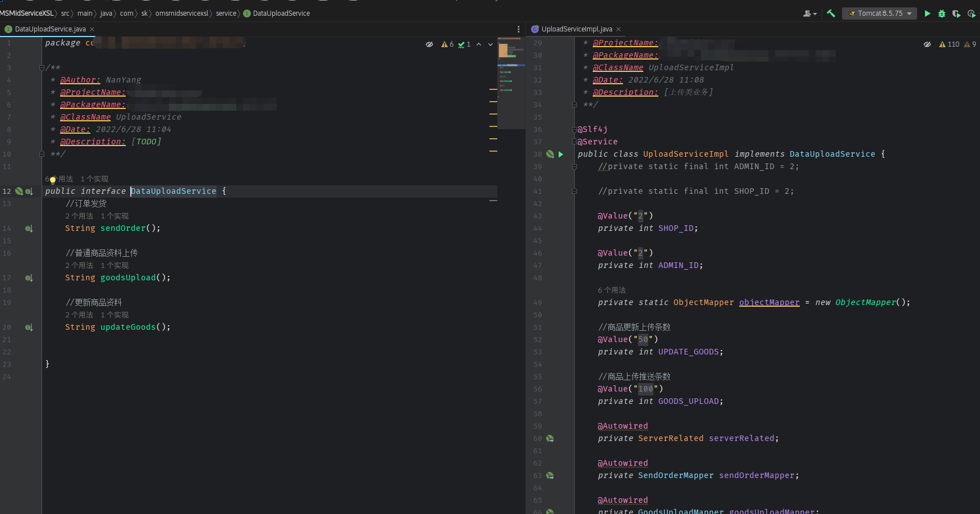Viewport: 980px width, 514px height.
Task: Click the sendOrderMapper field name
Action: coord(757,475)
